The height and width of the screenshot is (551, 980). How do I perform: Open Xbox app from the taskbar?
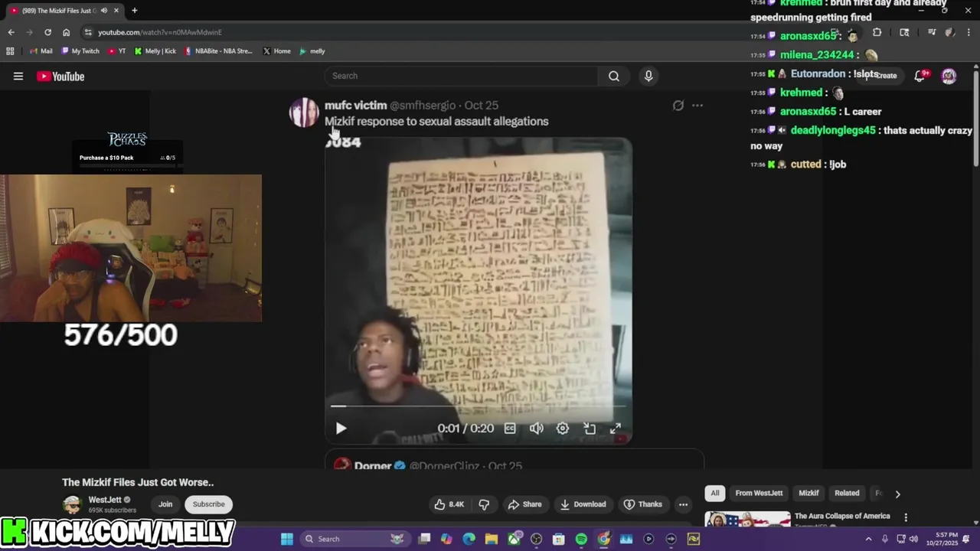tap(514, 539)
